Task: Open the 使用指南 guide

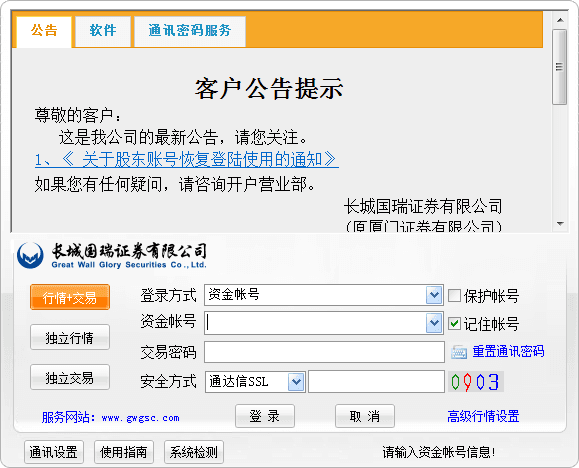Action: pyautogui.click(x=124, y=452)
